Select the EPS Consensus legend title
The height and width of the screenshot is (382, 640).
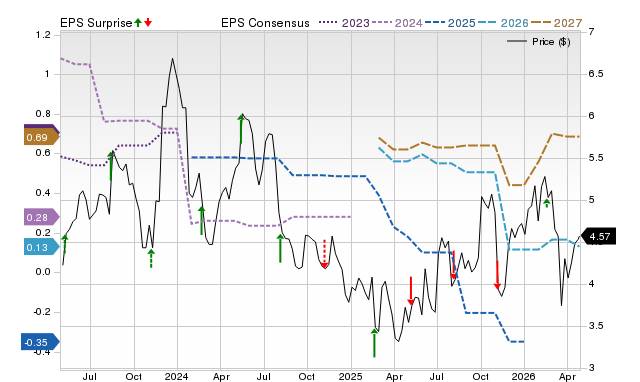[265, 23]
